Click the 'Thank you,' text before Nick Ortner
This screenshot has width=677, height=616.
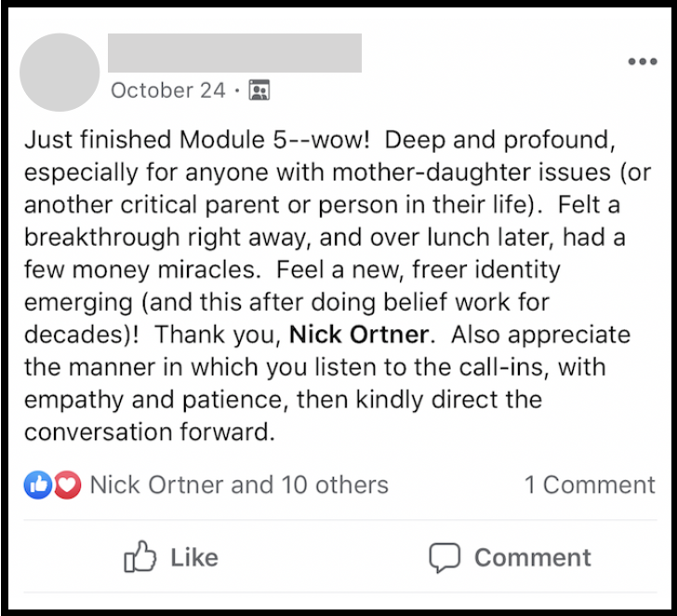219,335
